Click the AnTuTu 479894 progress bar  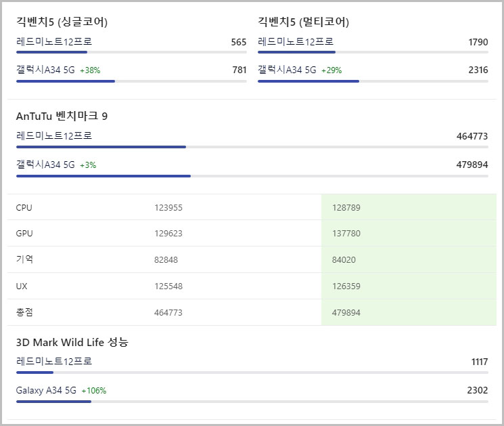252,176
